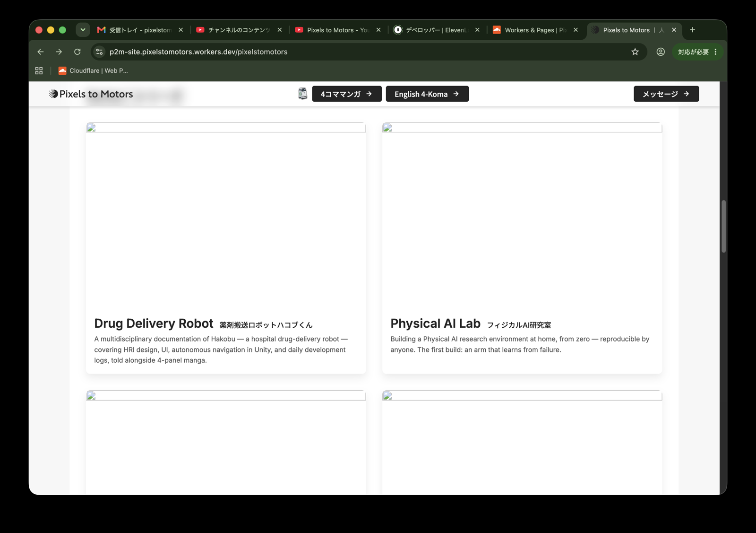Click the robot mascot icon in header
Screen dimensions: 756x533
click(303, 94)
